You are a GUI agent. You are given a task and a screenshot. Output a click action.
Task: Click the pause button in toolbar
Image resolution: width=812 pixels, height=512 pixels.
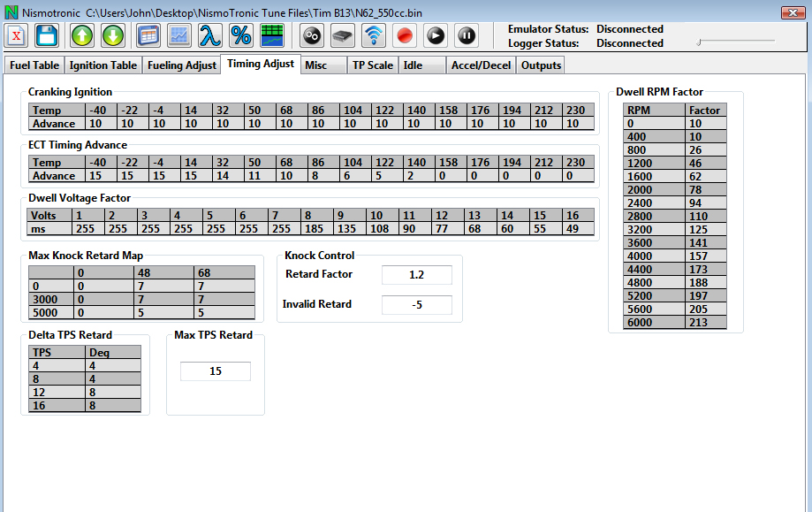tap(467, 35)
